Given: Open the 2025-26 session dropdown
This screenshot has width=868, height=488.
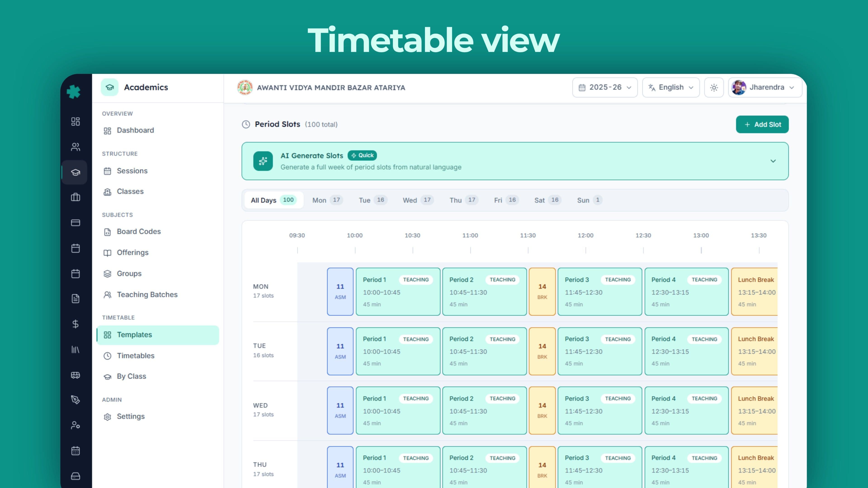Looking at the screenshot, I should [605, 88].
